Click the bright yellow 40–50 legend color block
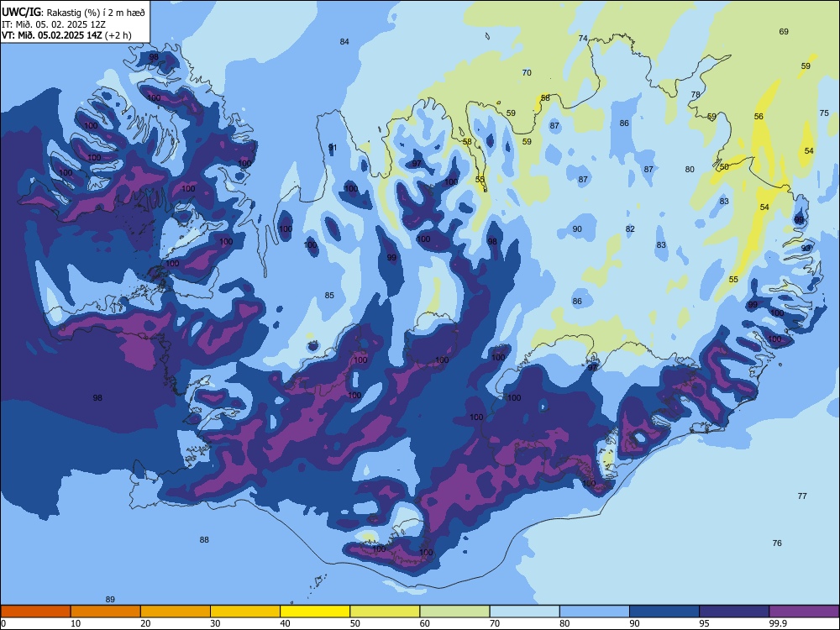840x630 pixels. (x=315, y=612)
